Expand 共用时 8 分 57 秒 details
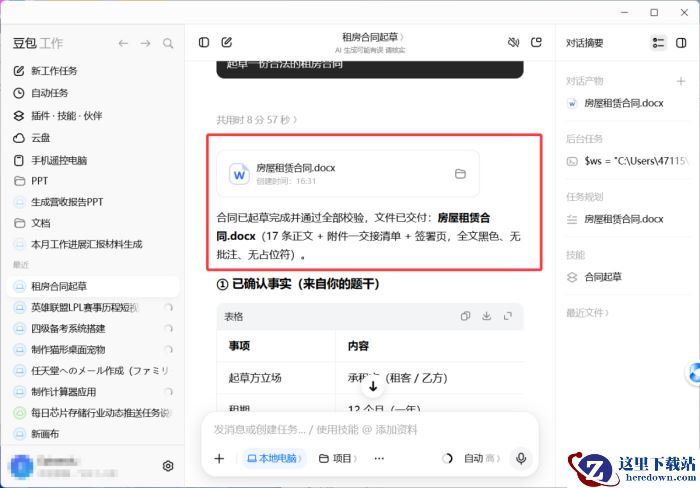Viewport: 700px width, 488px height. click(257, 120)
